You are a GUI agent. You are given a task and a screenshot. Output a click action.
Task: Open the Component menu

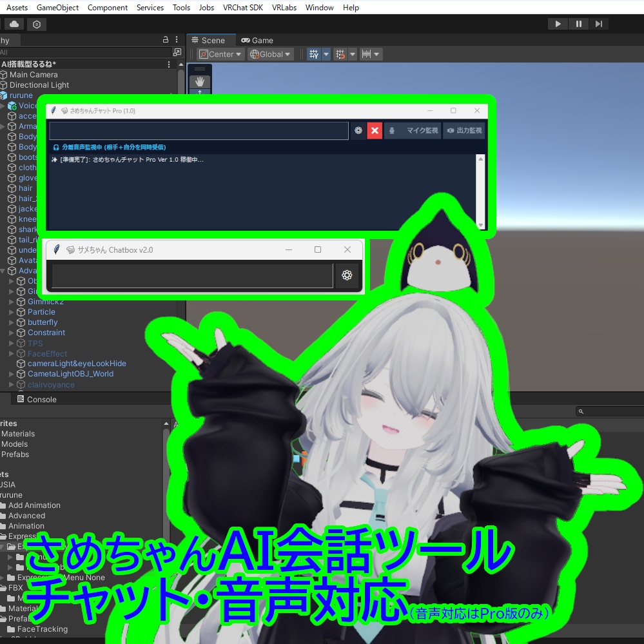tap(108, 7)
